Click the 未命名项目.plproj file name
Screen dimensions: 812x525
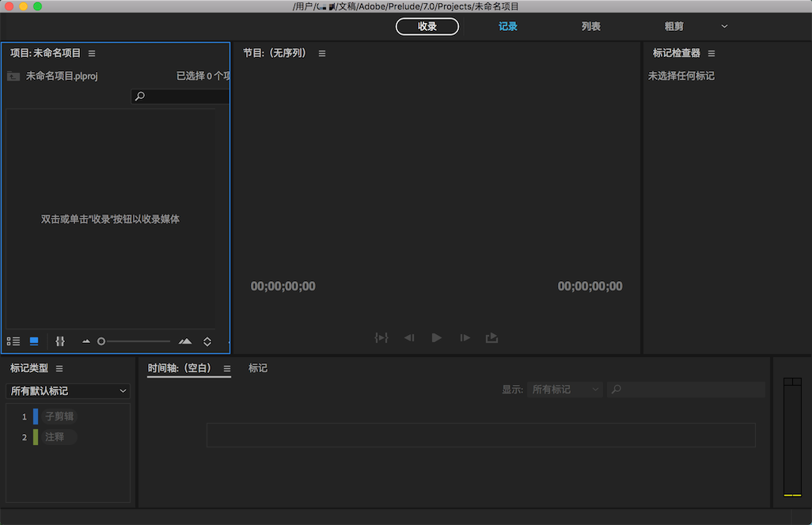62,76
